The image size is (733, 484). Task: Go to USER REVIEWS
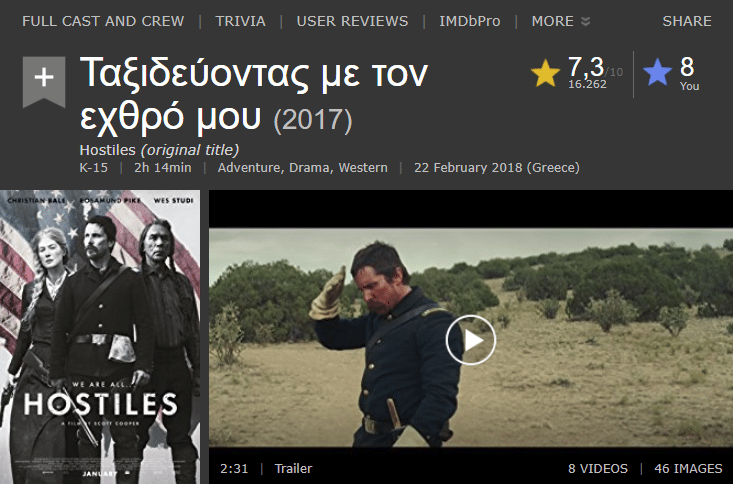(352, 21)
